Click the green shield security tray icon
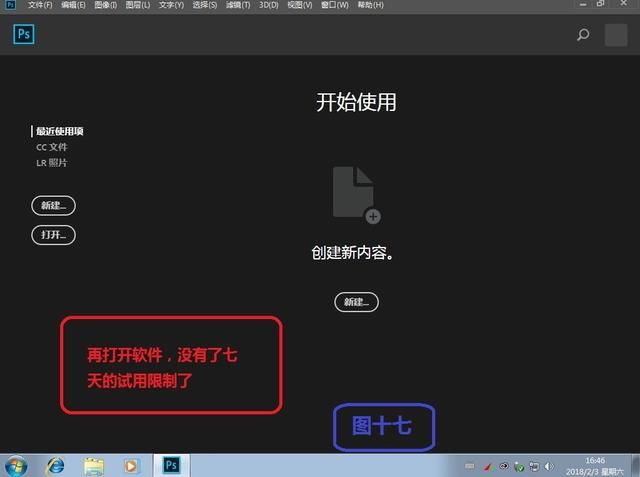This screenshot has height=477, width=640. tap(519, 466)
